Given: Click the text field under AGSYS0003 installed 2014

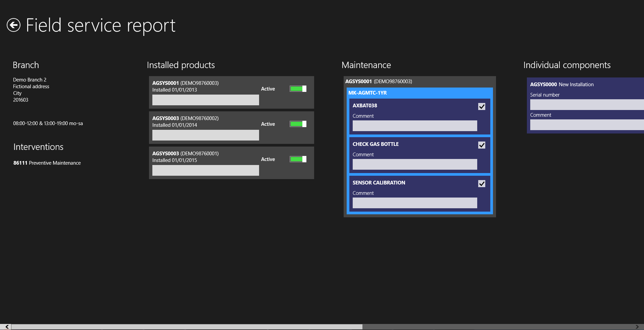Looking at the screenshot, I should [x=205, y=135].
